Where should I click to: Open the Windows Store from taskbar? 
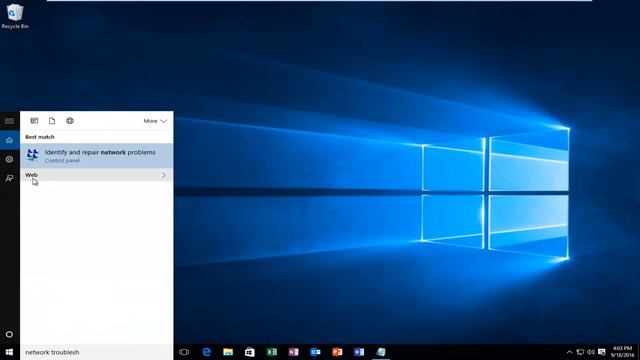[x=250, y=352]
